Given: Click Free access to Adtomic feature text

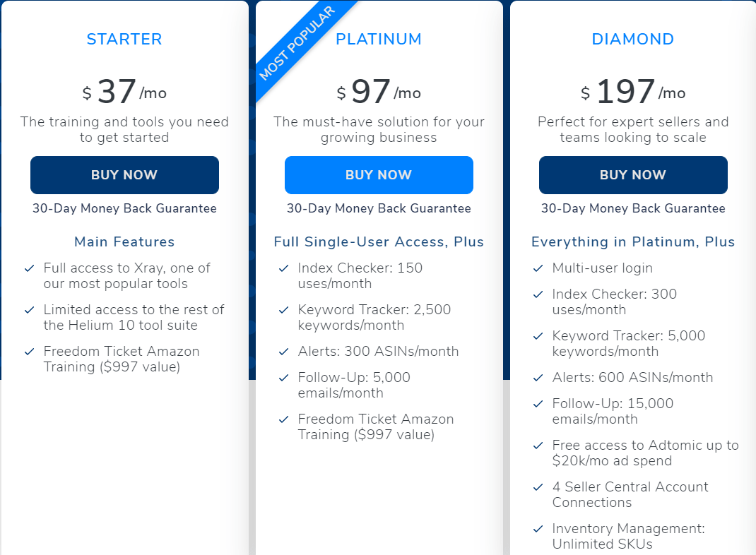Looking at the screenshot, I should [645, 453].
